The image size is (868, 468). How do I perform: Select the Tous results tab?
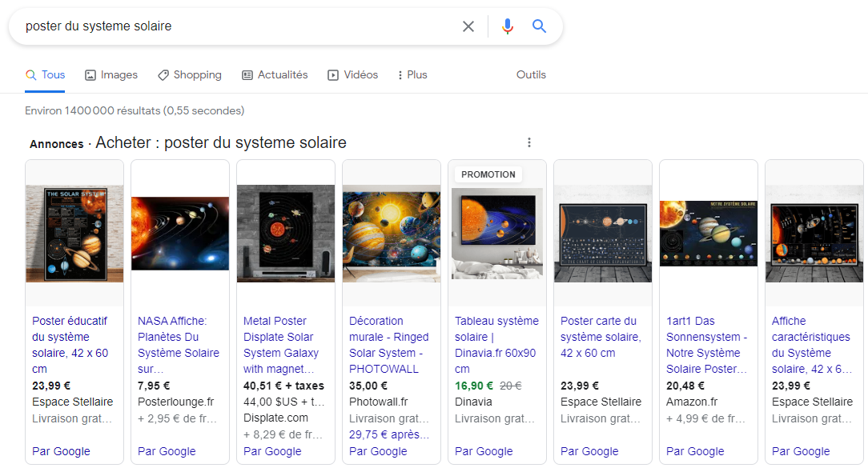pos(46,75)
